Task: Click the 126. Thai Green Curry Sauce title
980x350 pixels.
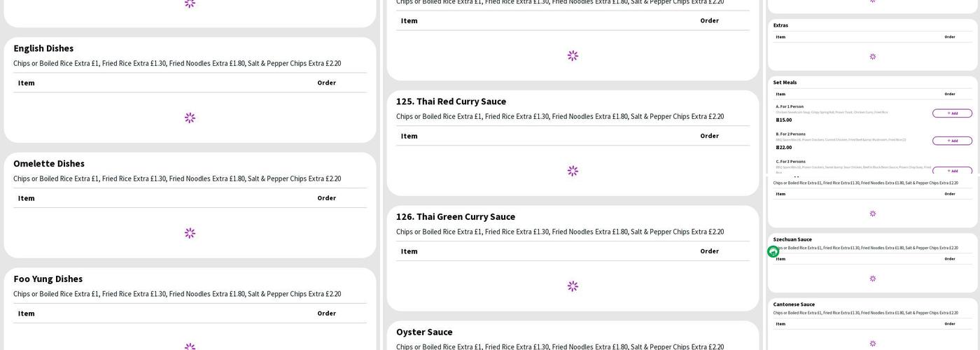Action: click(455, 217)
